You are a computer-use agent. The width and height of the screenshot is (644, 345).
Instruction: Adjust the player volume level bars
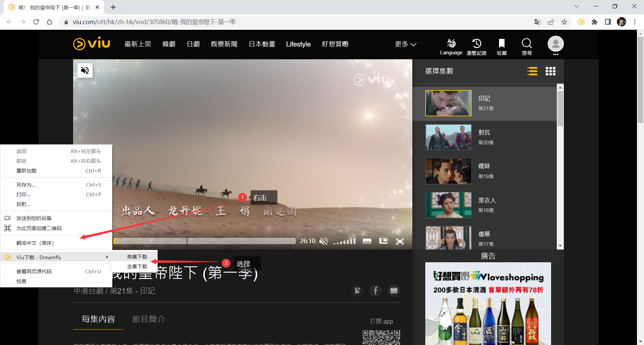344,241
